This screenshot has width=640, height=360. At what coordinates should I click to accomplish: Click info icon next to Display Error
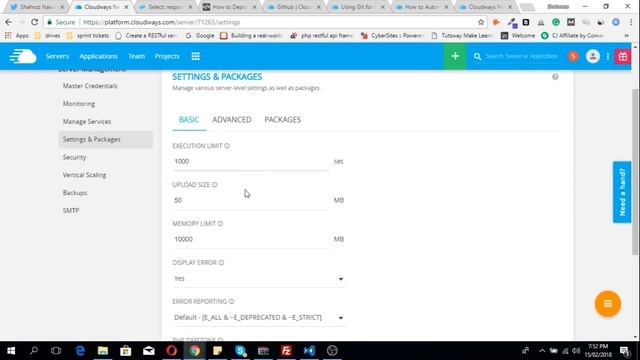[x=221, y=262]
